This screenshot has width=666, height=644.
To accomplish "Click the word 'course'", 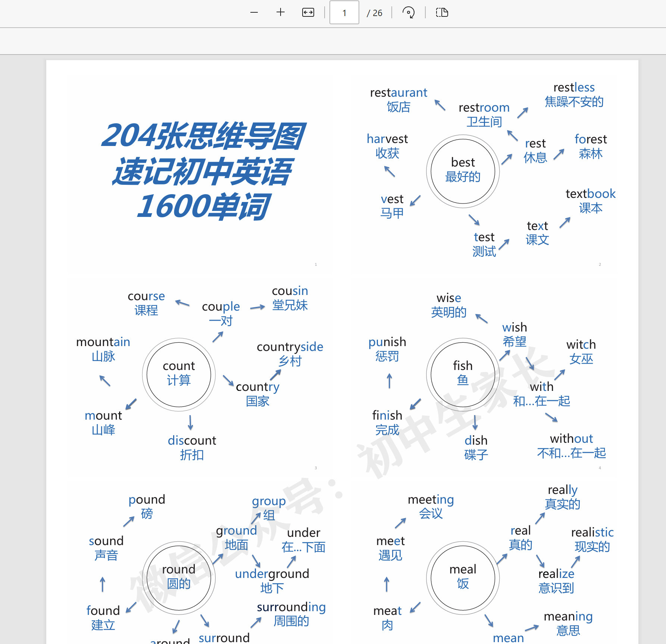I will (x=146, y=296).
